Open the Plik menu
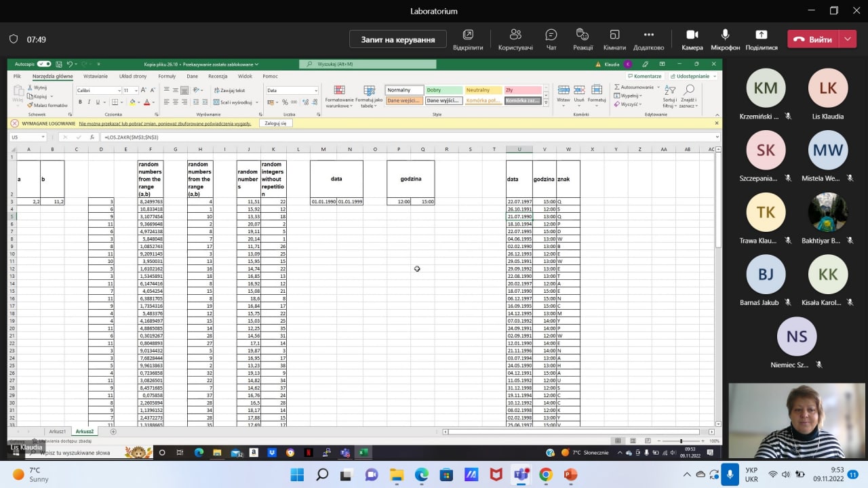Image resolution: width=868 pixels, height=488 pixels. click(17, 76)
